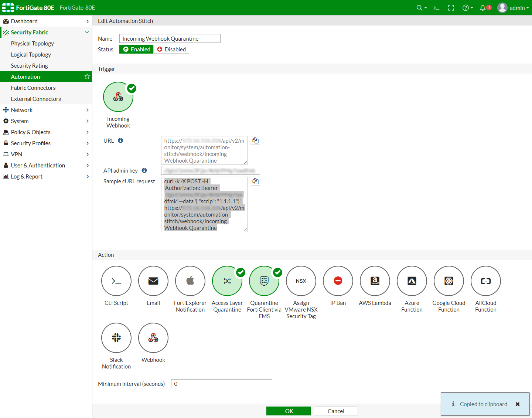
Task: Click OK to save the stitch
Action: pos(289,411)
